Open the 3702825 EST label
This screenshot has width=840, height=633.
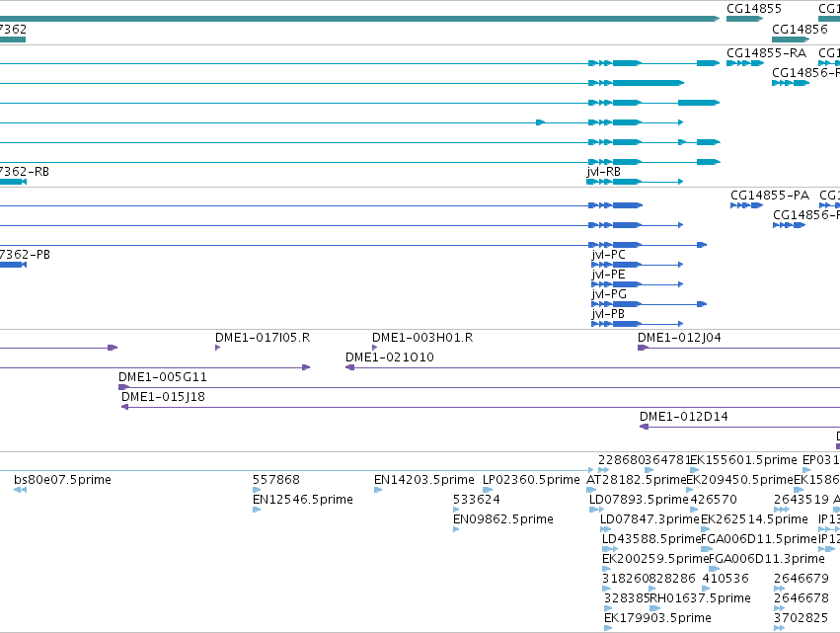tap(801, 618)
